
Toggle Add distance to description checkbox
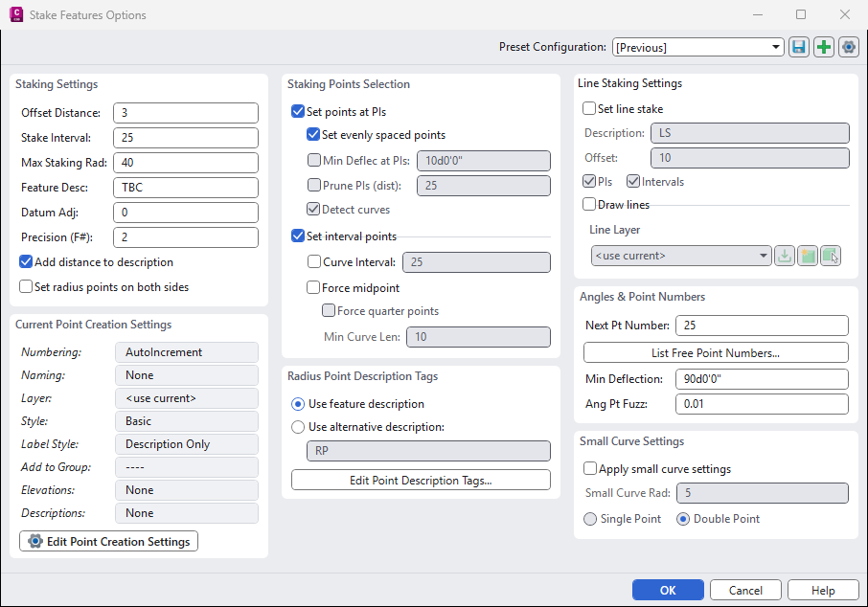(x=26, y=261)
